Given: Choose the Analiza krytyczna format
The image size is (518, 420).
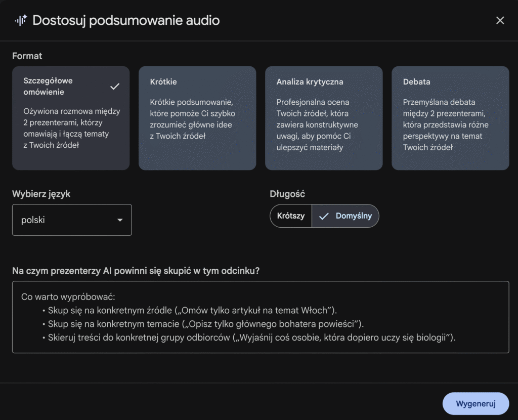Looking at the screenshot, I should pyautogui.click(x=324, y=118).
